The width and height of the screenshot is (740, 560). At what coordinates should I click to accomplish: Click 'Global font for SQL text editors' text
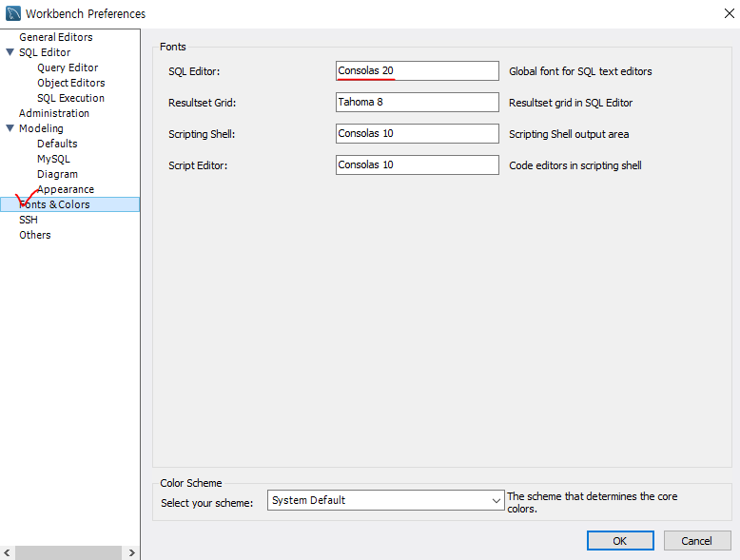(x=580, y=71)
